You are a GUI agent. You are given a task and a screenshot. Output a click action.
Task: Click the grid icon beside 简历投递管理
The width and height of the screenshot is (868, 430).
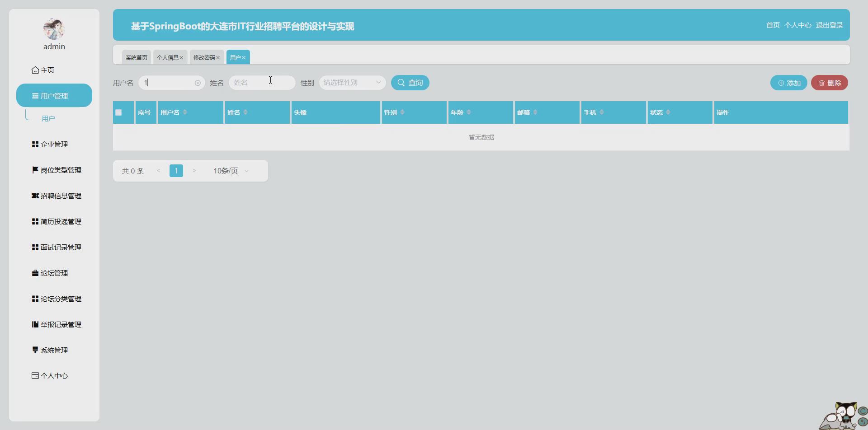click(x=35, y=221)
